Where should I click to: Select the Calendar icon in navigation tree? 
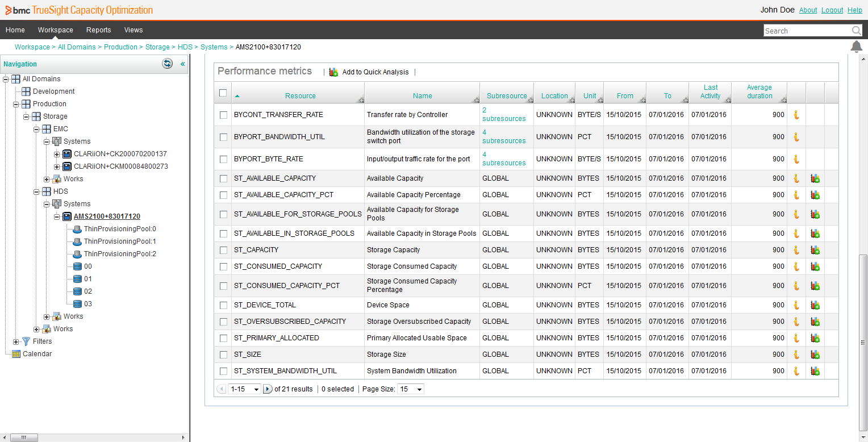tap(16, 354)
